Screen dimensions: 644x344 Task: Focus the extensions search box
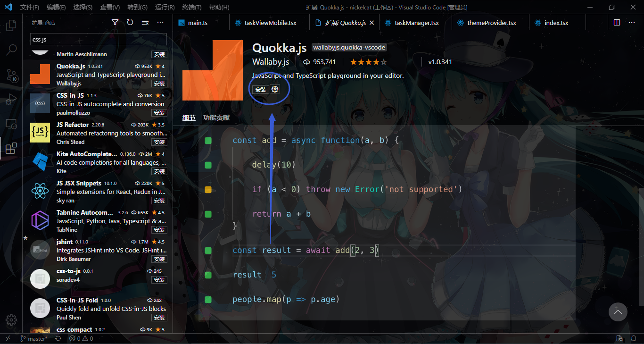(x=99, y=39)
